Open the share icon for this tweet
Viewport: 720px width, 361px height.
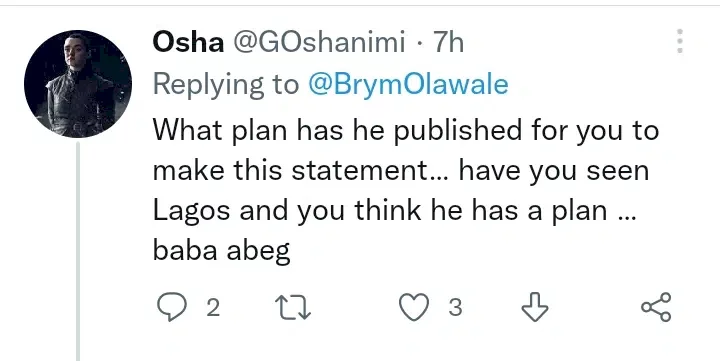(656, 307)
